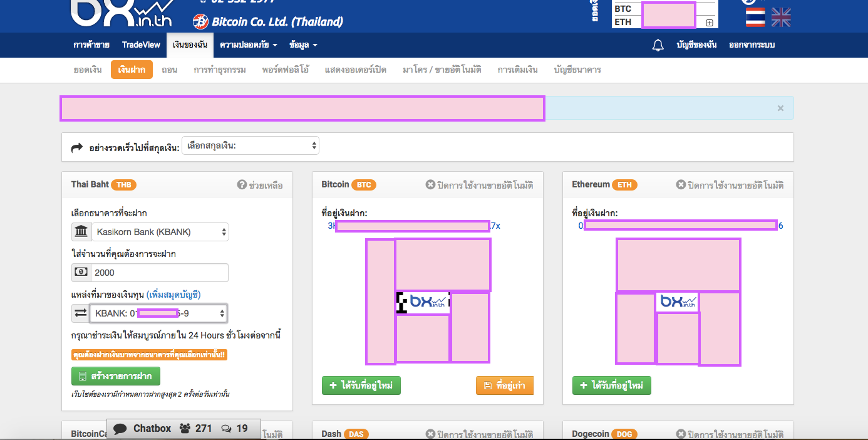Click the deposit amount field showing 2000
This screenshot has width=868, height=440.
(160, 273)
